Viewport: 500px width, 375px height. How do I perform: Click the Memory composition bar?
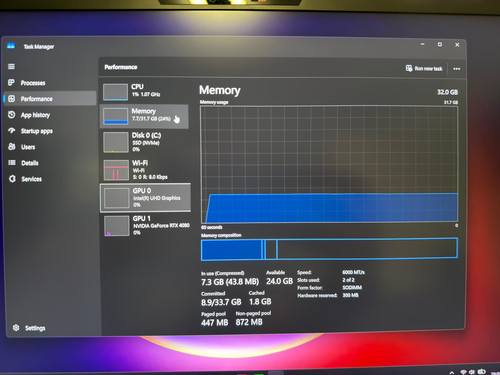point(329,249)
